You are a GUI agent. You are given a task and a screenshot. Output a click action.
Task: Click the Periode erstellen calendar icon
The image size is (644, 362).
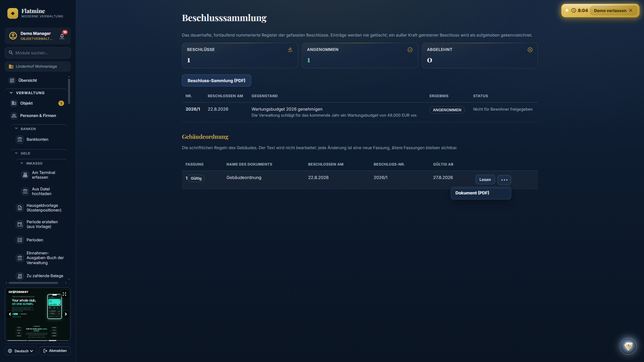click(x=20, y=224)
